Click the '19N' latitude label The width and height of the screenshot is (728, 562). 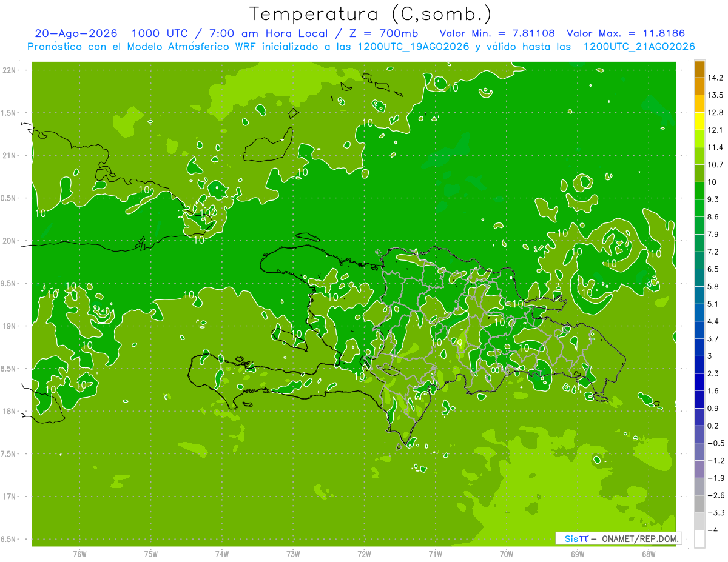point(10,326)
